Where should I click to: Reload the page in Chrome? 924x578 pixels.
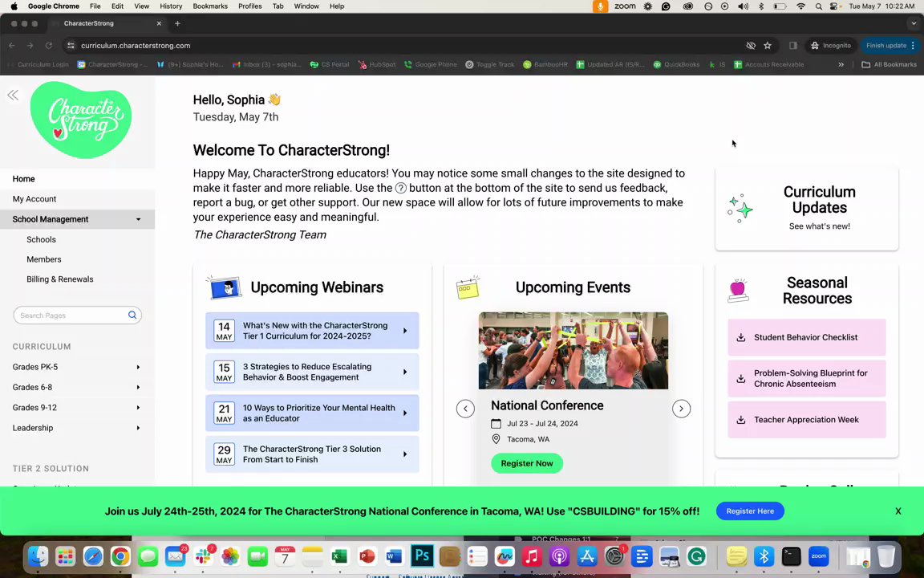pyautogui.click(x=49, y=46)
